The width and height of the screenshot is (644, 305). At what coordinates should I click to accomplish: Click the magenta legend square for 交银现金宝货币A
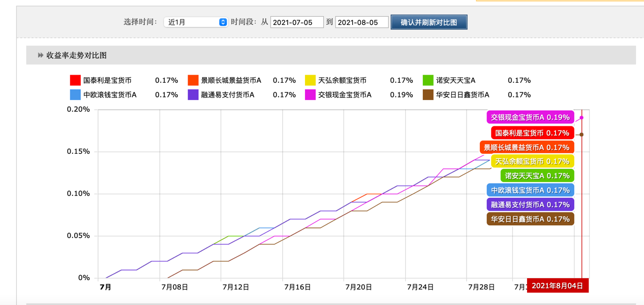click(x=310, y=94)
